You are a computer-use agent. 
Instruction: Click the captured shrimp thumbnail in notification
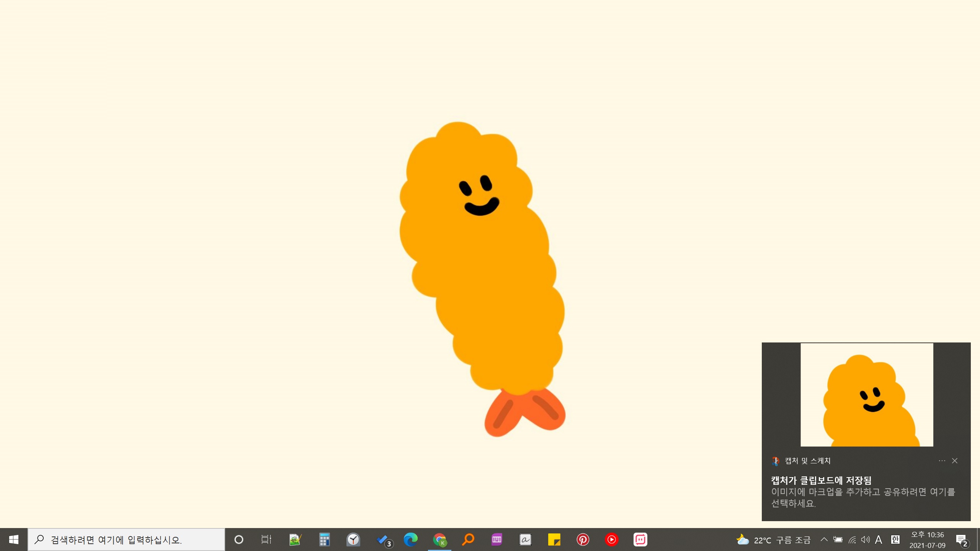pos(867,395)
